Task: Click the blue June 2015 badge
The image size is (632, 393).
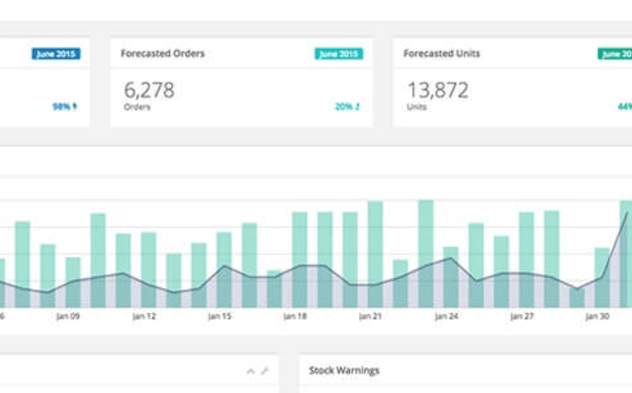Action: point(56,54)
